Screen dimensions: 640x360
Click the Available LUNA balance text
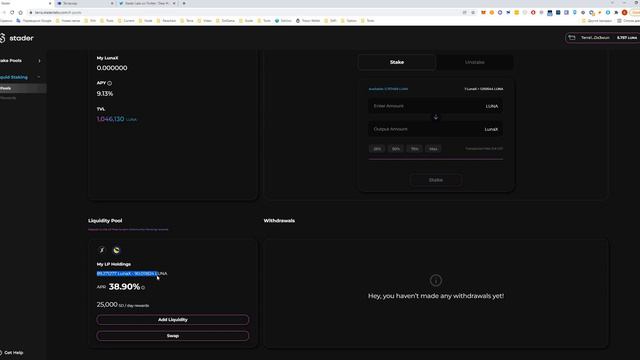(x=388, y=89)
